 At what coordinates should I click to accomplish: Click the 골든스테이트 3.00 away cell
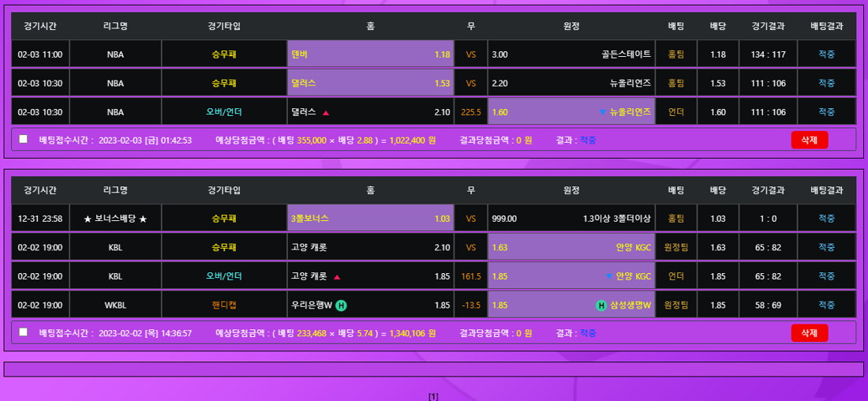[571, 54]
